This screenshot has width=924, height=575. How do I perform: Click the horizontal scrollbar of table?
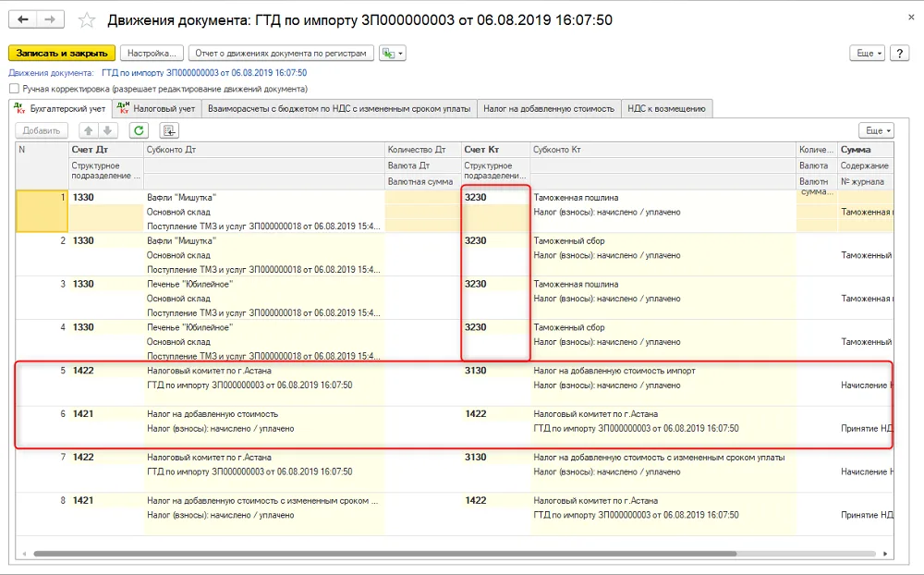384,554
